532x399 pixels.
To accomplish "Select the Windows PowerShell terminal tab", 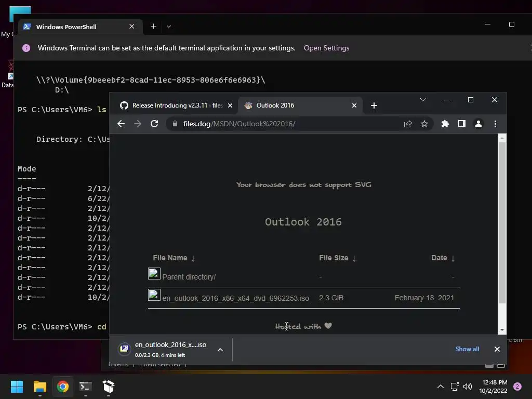I will point(81,26).
